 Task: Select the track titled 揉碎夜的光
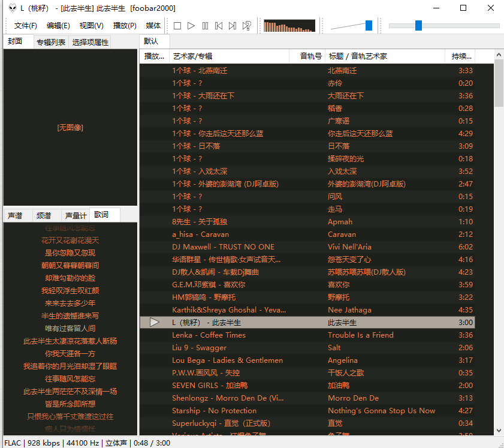click(x=307, y=158)
